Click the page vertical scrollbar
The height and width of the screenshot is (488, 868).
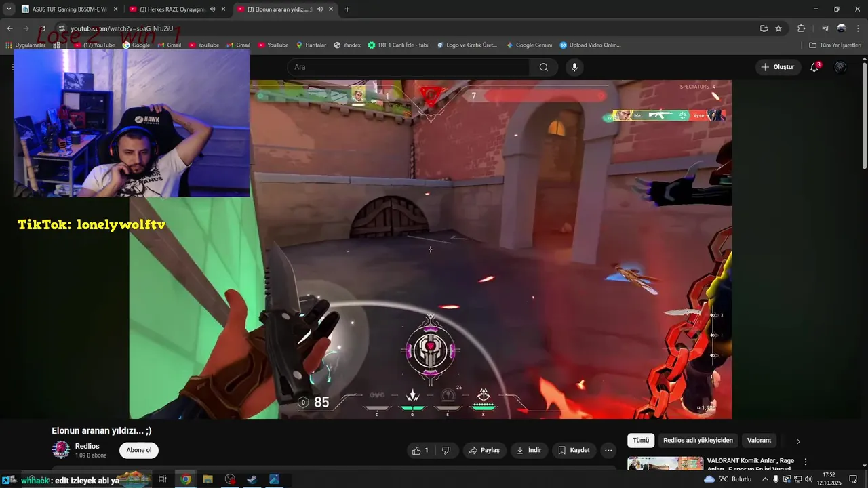[864, 115]
